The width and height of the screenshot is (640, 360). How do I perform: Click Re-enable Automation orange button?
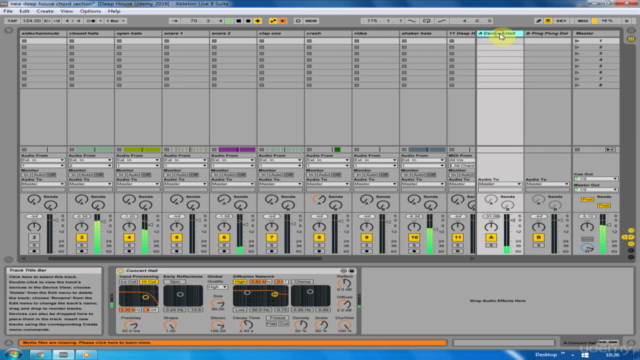click(x=282, y=21)
